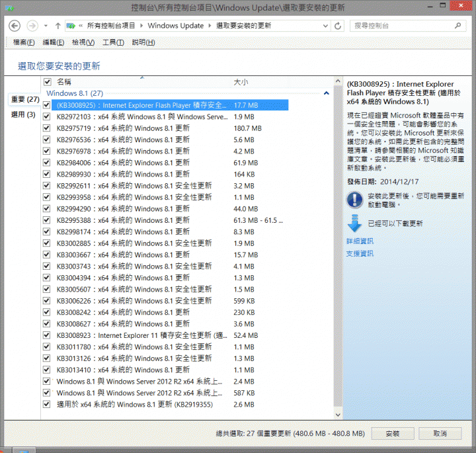
Task: Click the 安裝 button
Action: click(x=393, y=434)
